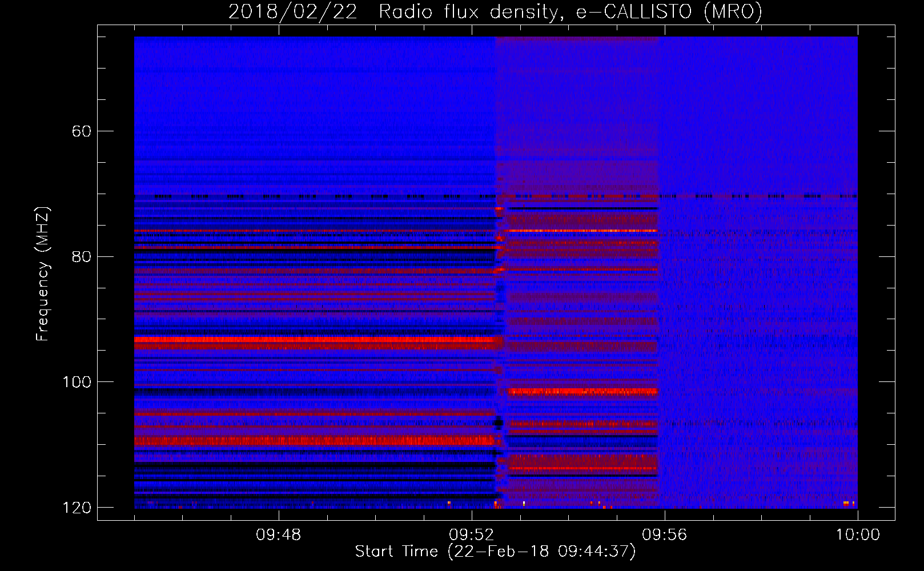Click the 60 frequency tick label
The image size is (924, 571).
tap(81, 131)
